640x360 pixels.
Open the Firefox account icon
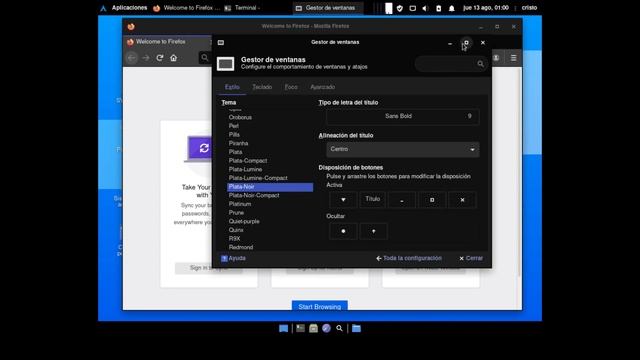496,58
